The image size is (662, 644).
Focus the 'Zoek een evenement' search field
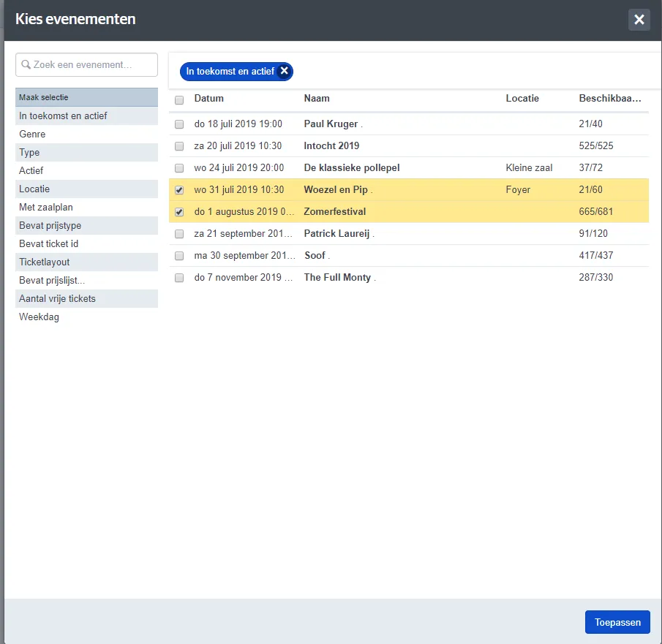86,64
